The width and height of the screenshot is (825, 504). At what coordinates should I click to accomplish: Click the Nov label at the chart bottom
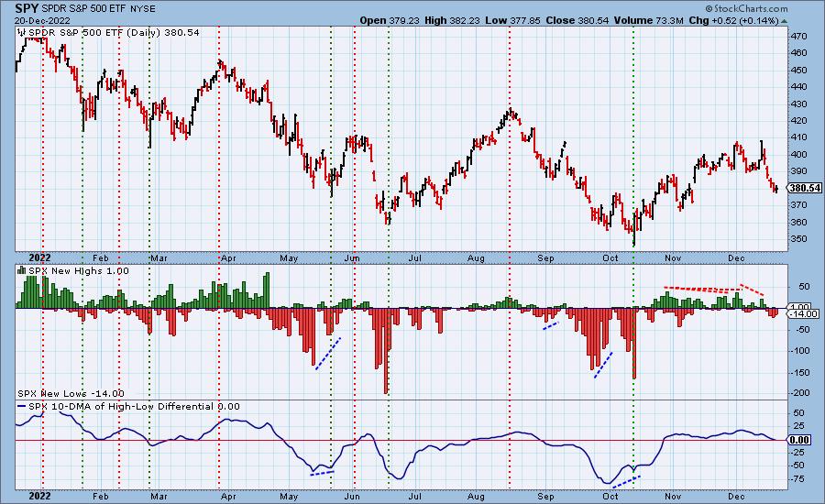pyautogui.click(x=673, y=496)
